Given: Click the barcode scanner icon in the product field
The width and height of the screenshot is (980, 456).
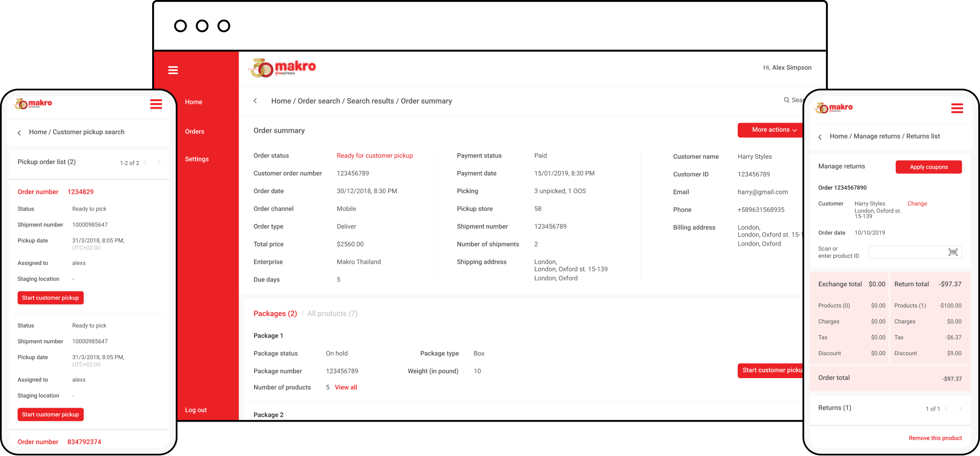Looking at the screenshot, I should point(953,252).
